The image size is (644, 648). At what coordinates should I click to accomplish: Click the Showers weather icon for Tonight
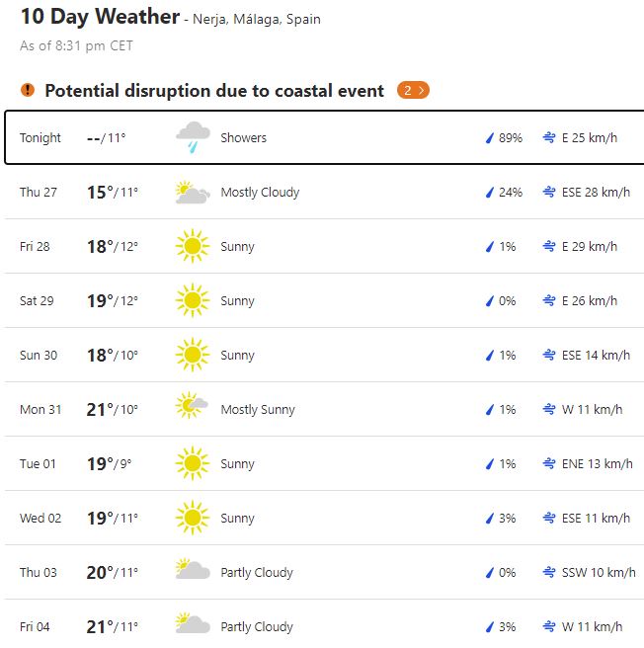click(x=192, y=138)
